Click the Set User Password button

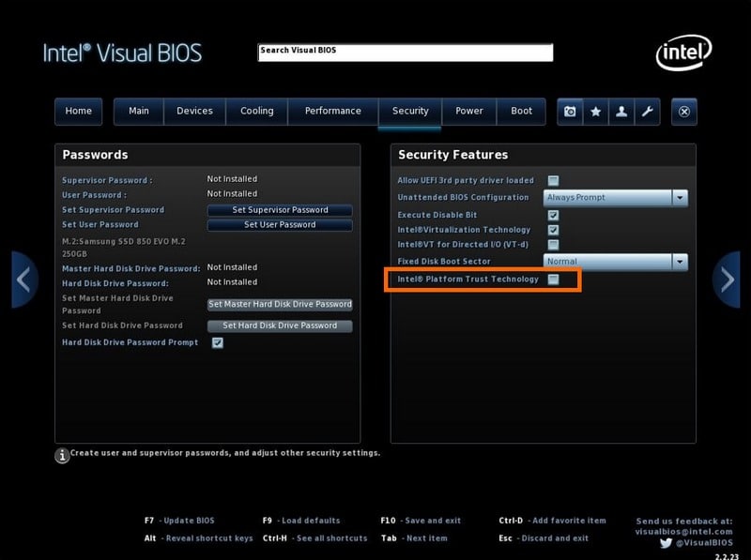280,225
